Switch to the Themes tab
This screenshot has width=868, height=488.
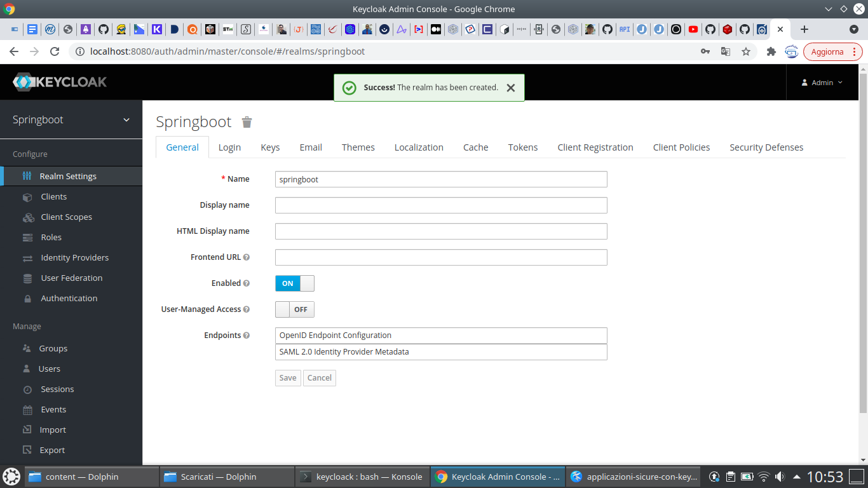click(x=358, y=147)
